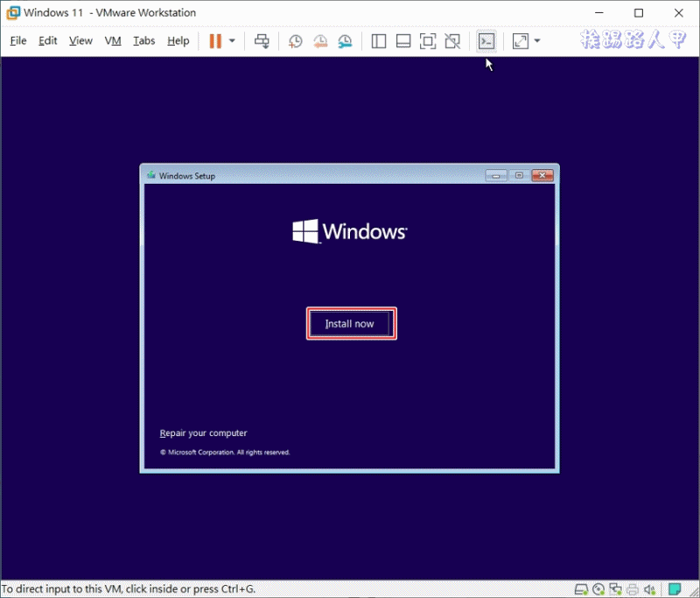Select Repair your computer
Viewport: 700px width, 598px height.
point(203,433)
